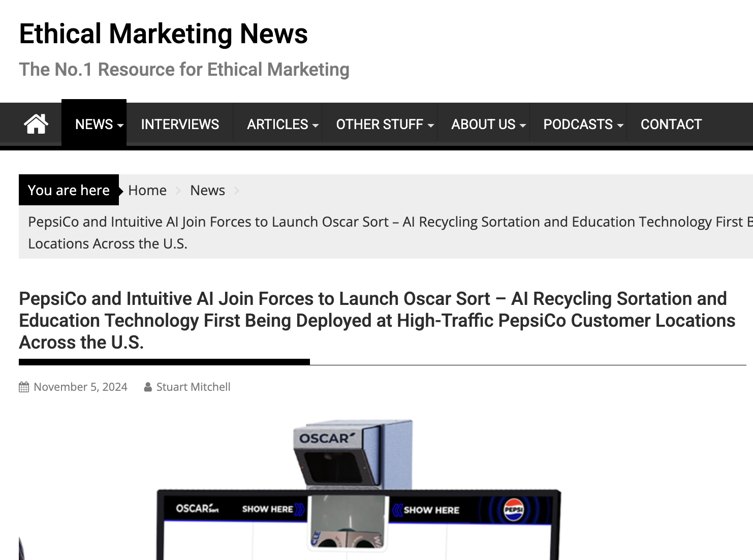Open the News menu item
The width and height of the screenshot is (753, 560).
click(x=94, y=124)
